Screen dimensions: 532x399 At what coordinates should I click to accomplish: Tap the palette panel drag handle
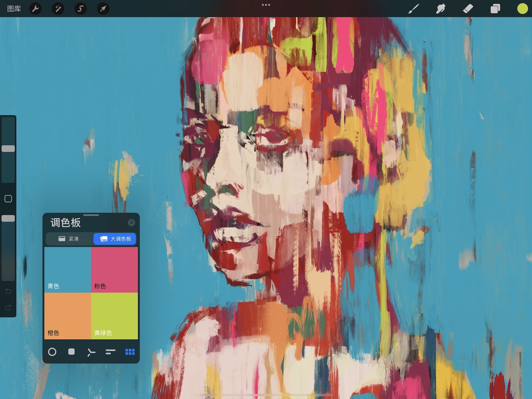(91, 215)
